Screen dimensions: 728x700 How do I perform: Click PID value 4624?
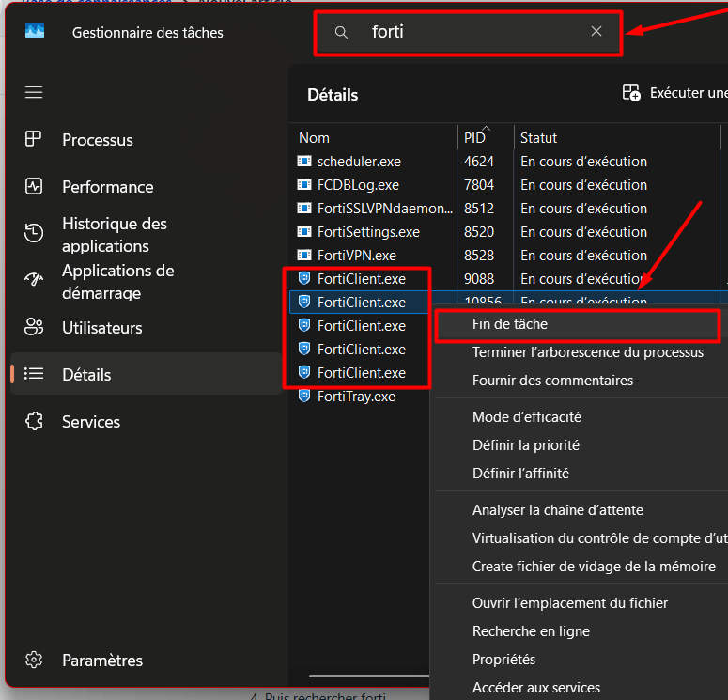[x=479, y=162]
